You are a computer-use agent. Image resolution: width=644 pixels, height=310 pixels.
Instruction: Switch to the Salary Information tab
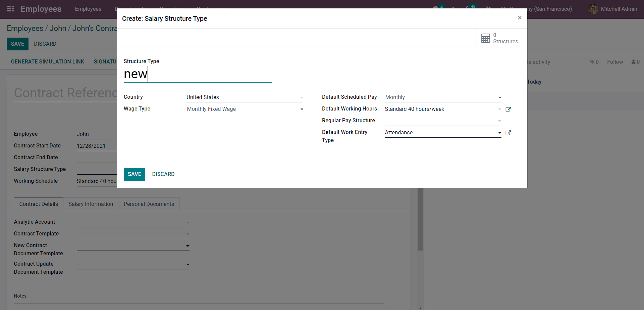point(91,204)
